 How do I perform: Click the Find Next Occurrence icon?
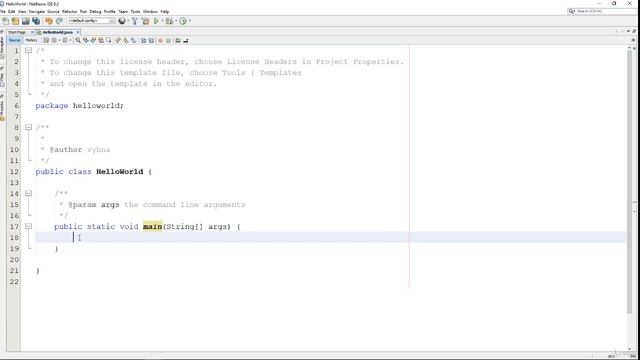click(x=93, y=40)
